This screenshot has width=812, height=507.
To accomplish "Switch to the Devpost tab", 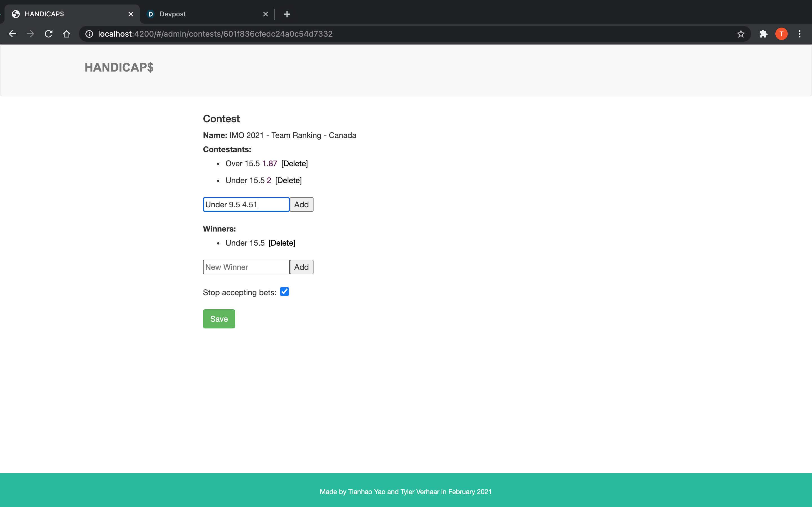I will (x=201, y=14).
